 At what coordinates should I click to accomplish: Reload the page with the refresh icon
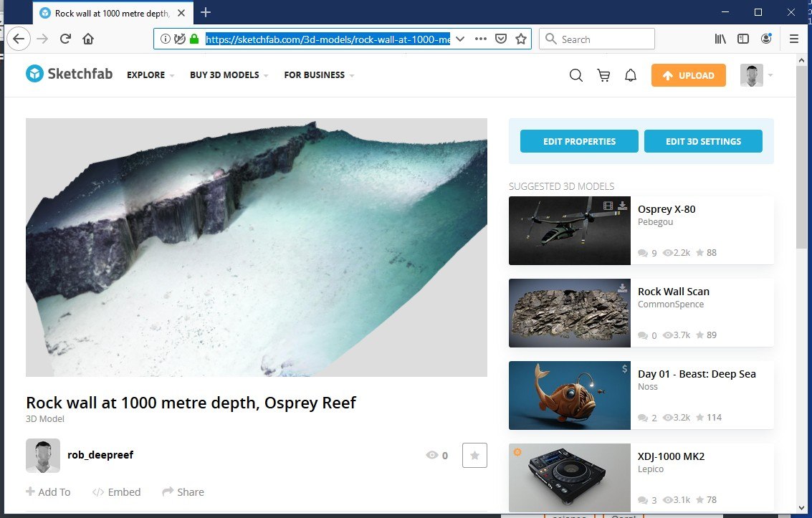[65, 39]
